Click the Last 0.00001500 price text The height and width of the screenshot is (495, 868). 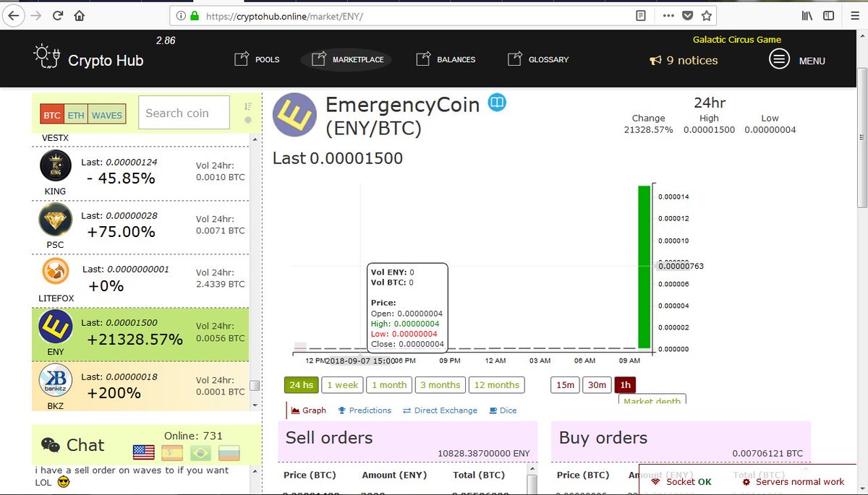pos(338,158)
